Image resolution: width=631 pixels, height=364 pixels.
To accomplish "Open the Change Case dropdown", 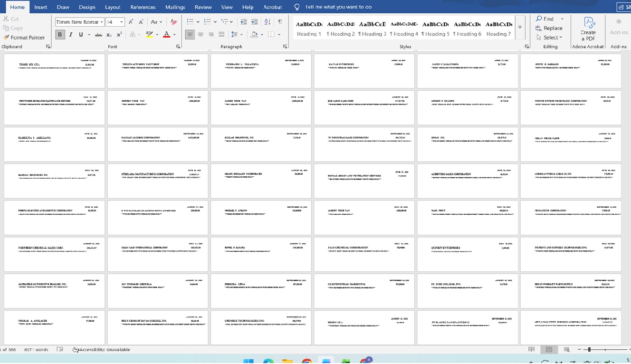I will (x=156, y=22).
